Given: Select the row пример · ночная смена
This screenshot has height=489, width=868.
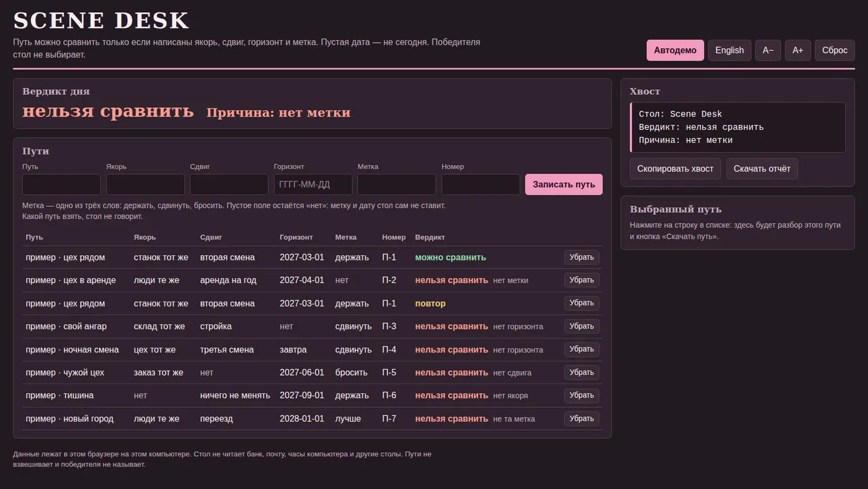Looking at the screenshot, I should pyautogui.click(x=312, y=349).
